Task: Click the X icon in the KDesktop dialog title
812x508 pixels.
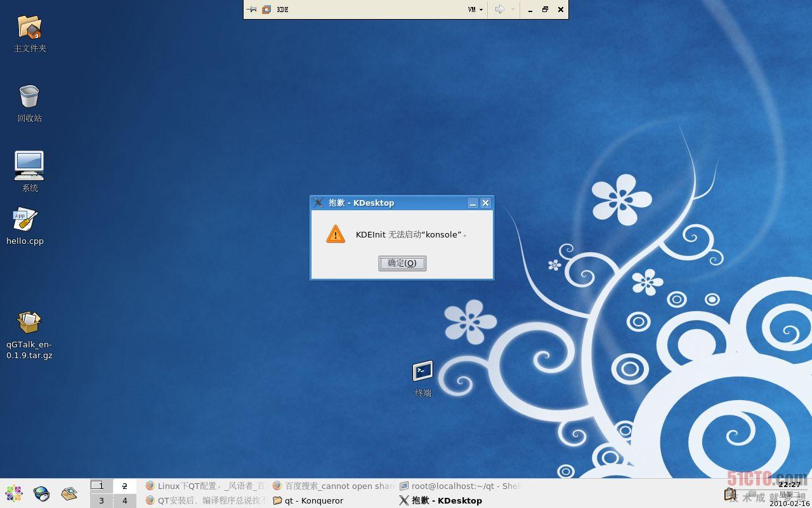Action: (x=318, y=203)
